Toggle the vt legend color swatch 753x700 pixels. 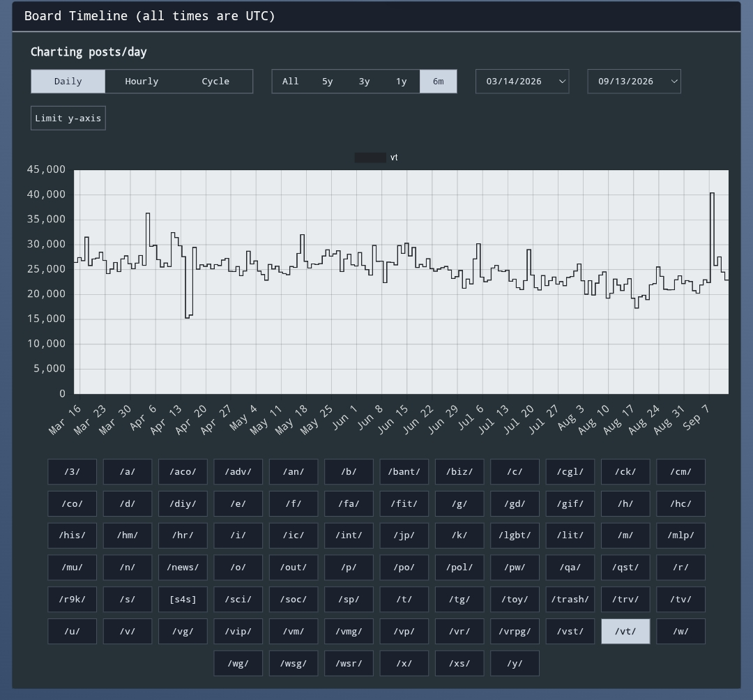click(x=370, y=158)
